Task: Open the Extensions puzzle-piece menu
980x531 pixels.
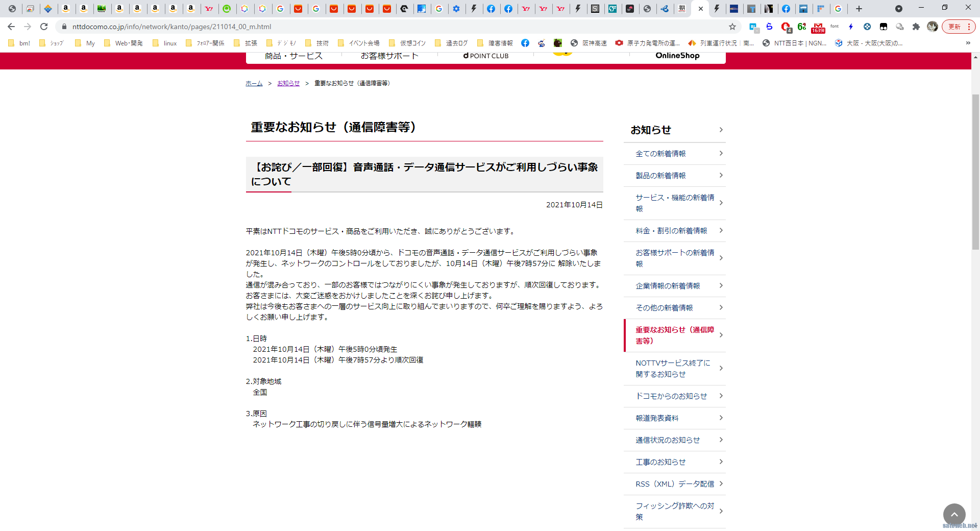Action: point(916,27)
